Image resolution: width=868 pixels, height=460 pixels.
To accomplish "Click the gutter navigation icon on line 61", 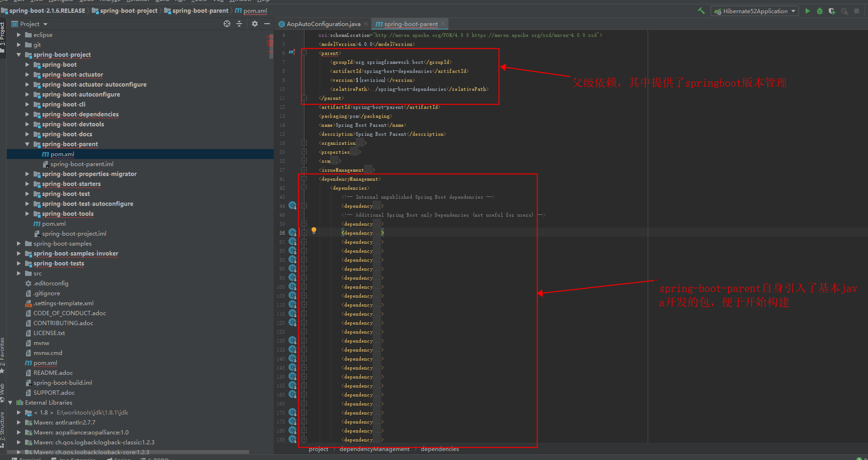I will click(x=293, y=242).
